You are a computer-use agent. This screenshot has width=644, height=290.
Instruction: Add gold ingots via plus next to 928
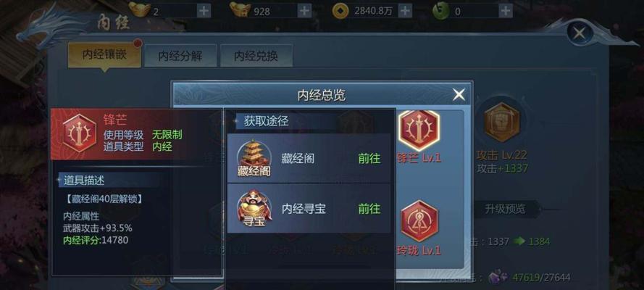[x=304, y=11]
